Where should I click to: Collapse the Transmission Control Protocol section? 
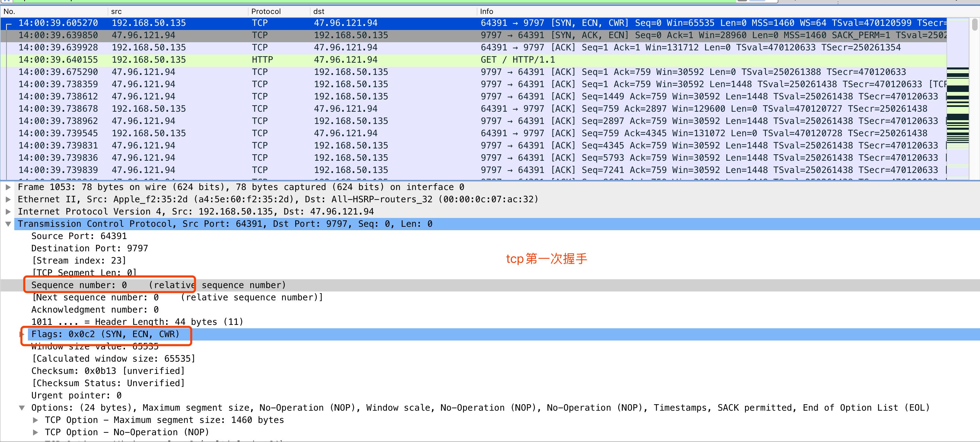[8, 224]
